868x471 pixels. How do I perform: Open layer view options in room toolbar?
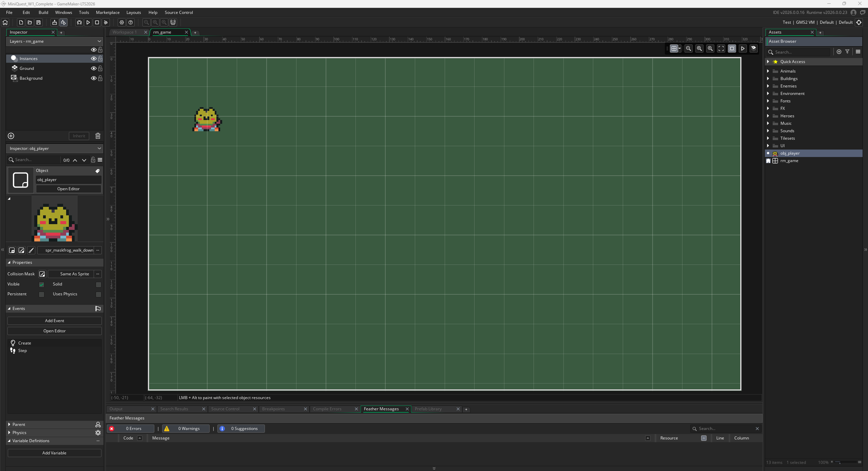click(754, 48)
